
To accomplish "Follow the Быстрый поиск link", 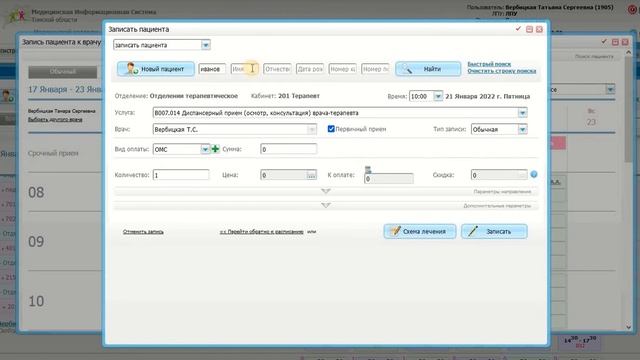I will (x=489, y=64).
